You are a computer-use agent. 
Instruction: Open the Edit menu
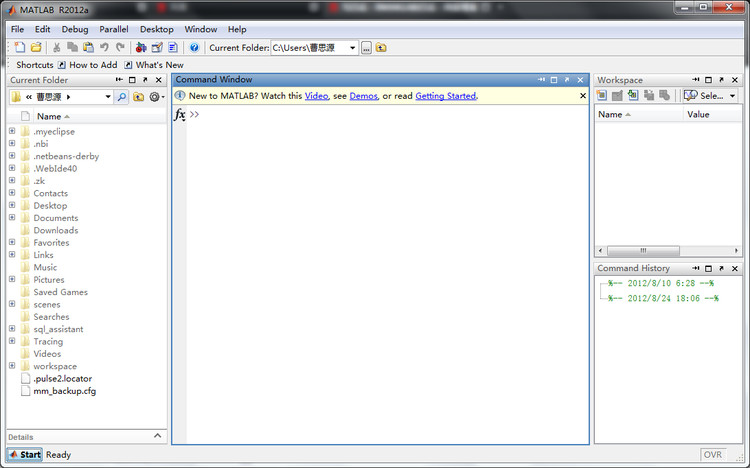[43, 29]
